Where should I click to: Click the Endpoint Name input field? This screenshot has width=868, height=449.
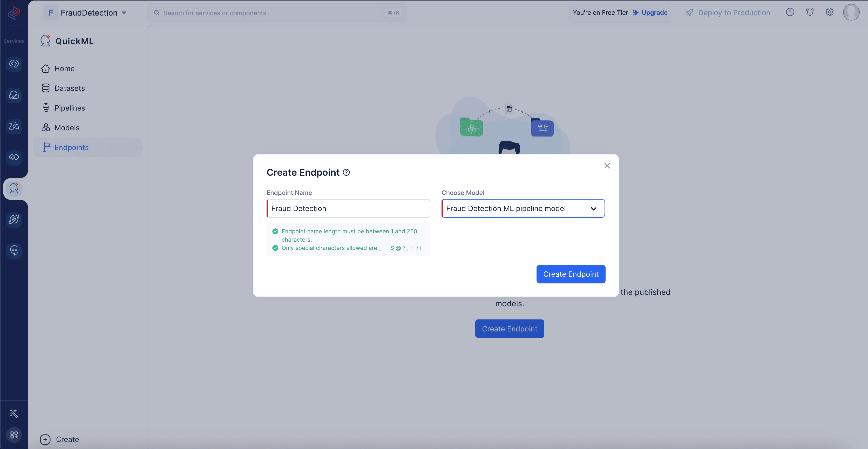click(x=348, y=208)
